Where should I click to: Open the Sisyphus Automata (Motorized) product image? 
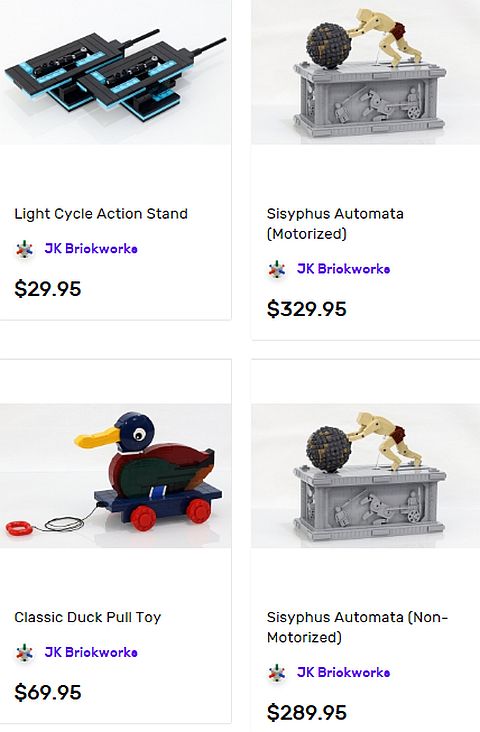(x=366, y=72)
